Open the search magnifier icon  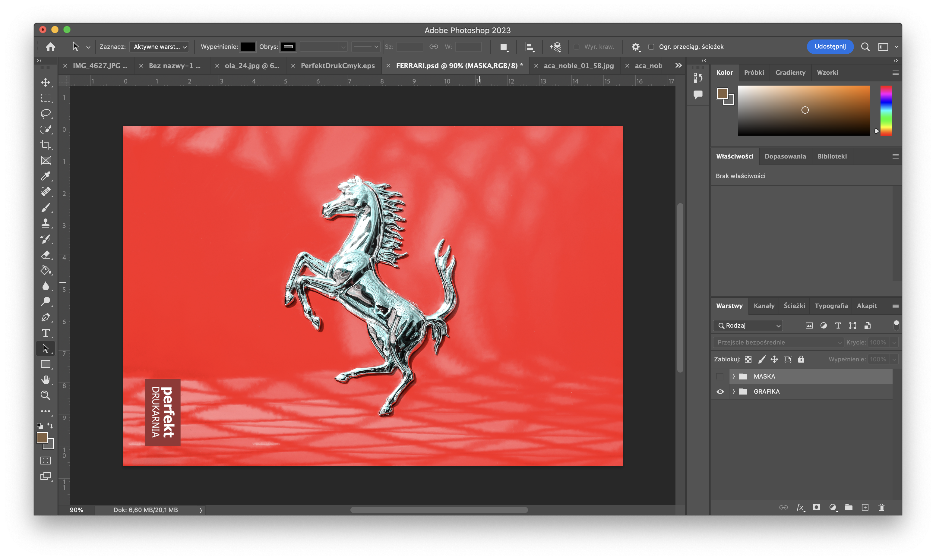click(x=865, y=47)
